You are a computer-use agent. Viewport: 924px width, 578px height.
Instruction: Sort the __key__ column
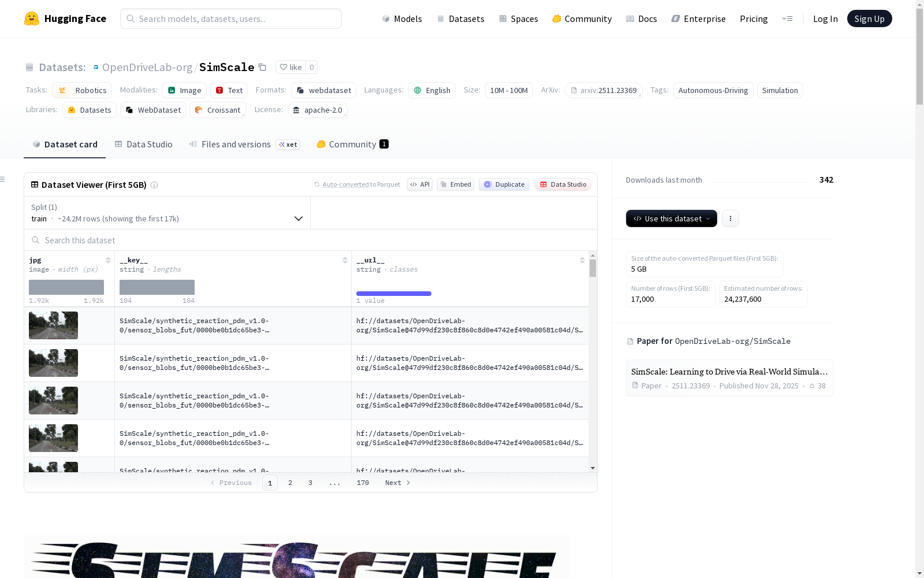point(345,260)
